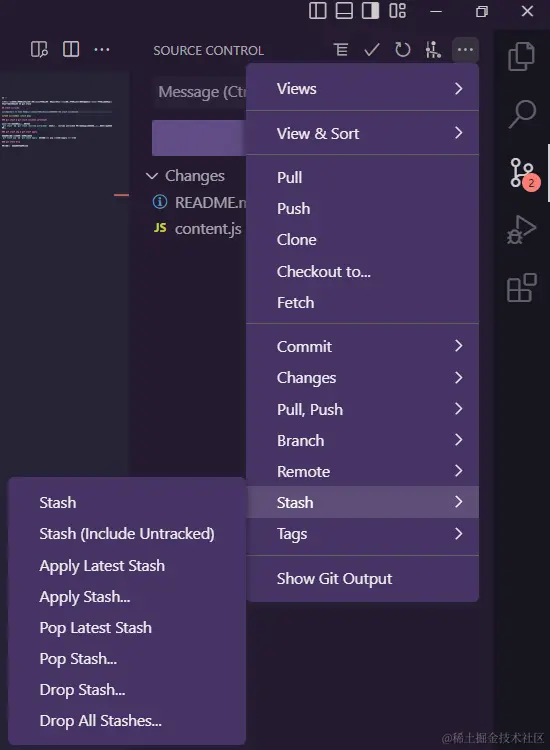Click the branch graph icon in Source Control header
550x750 pixels.
click(433, 49)
